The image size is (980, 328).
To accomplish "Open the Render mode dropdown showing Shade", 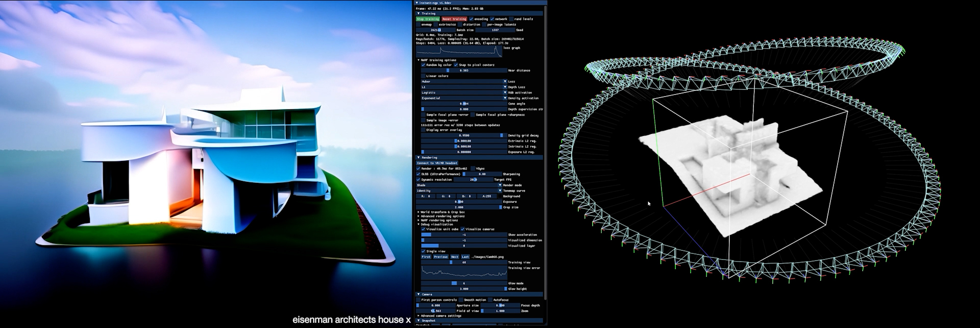I will pos(459,185).
